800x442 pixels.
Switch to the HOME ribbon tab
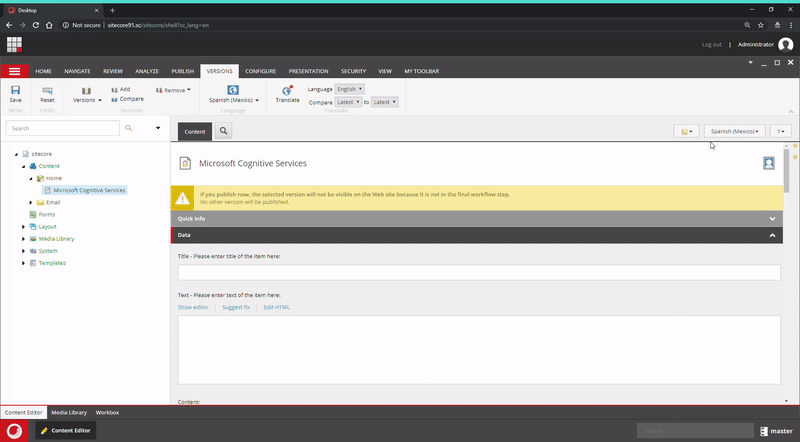(x=43, y=71)
